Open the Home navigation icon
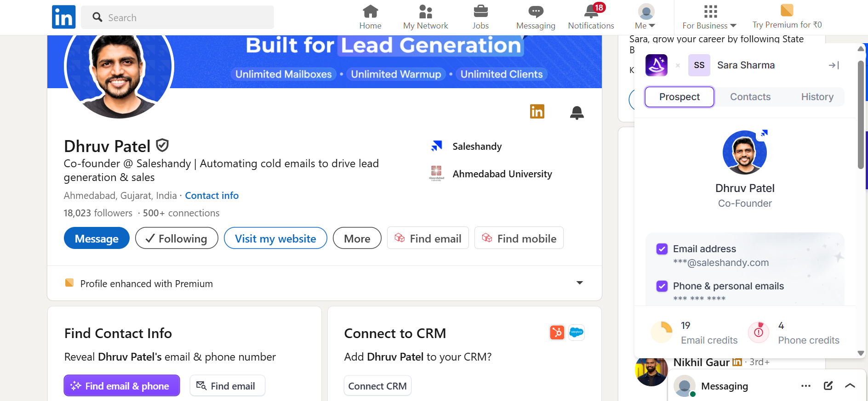 370,11
